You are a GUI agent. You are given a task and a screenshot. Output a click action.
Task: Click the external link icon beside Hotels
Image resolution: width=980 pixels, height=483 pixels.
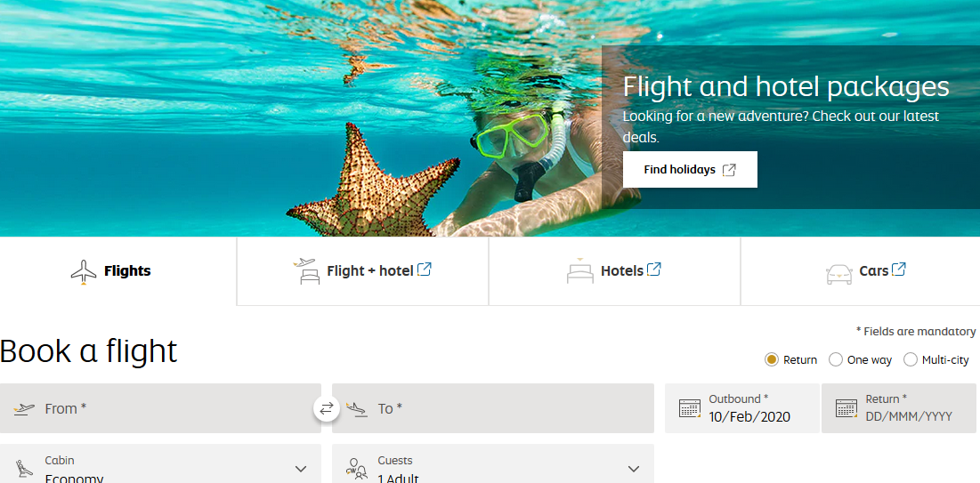[654, 270]
